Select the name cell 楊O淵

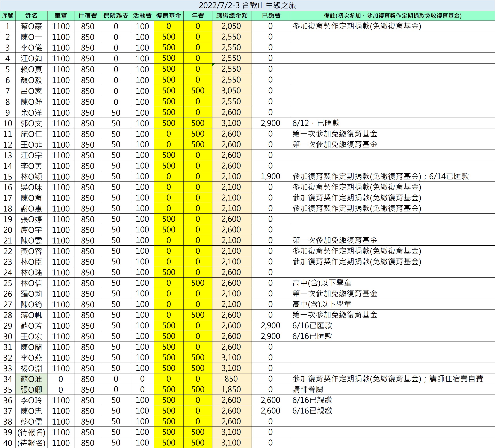(31, 368)
